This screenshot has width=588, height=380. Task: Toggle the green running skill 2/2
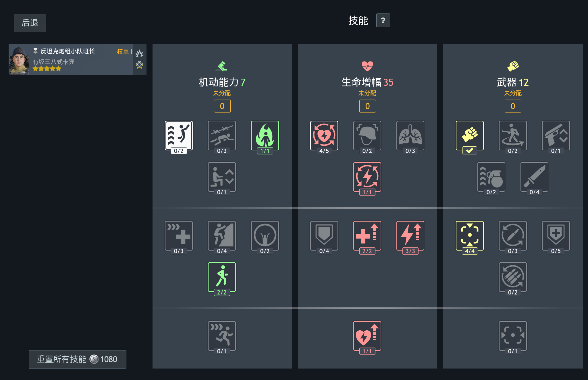222,277
